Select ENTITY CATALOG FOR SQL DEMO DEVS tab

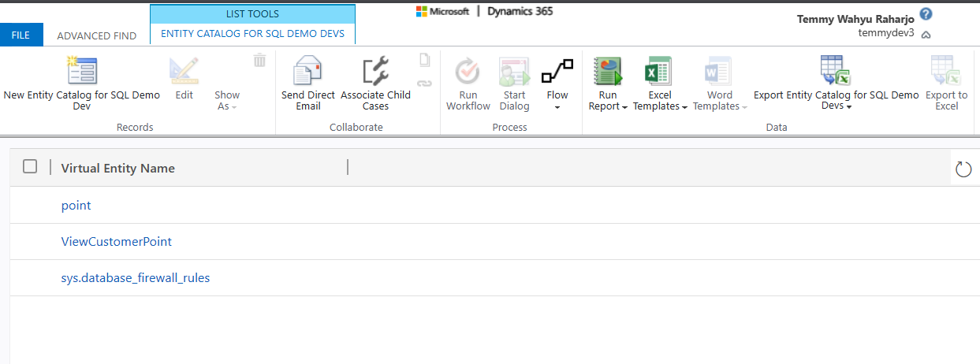click(x=252, y=34)
